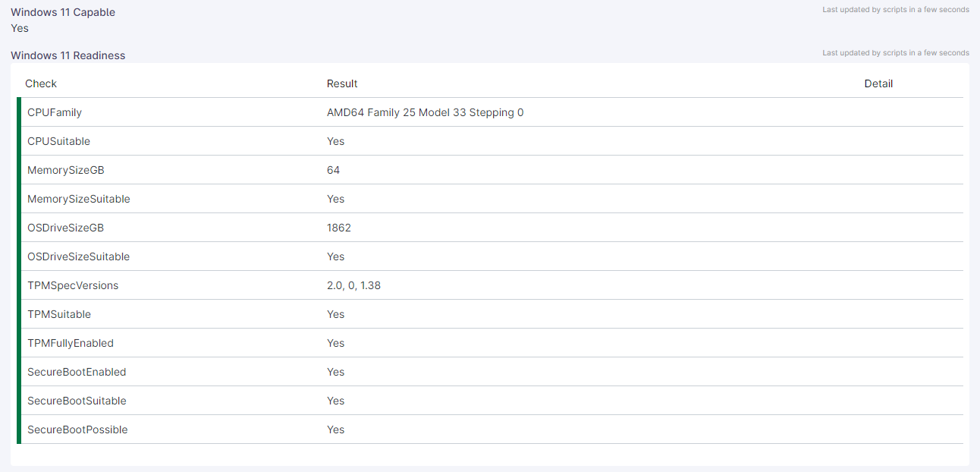This screenshot has height=472, width=980.
Task: Select the OSDriveSizeSuitable row label
Action: [79, 256]
